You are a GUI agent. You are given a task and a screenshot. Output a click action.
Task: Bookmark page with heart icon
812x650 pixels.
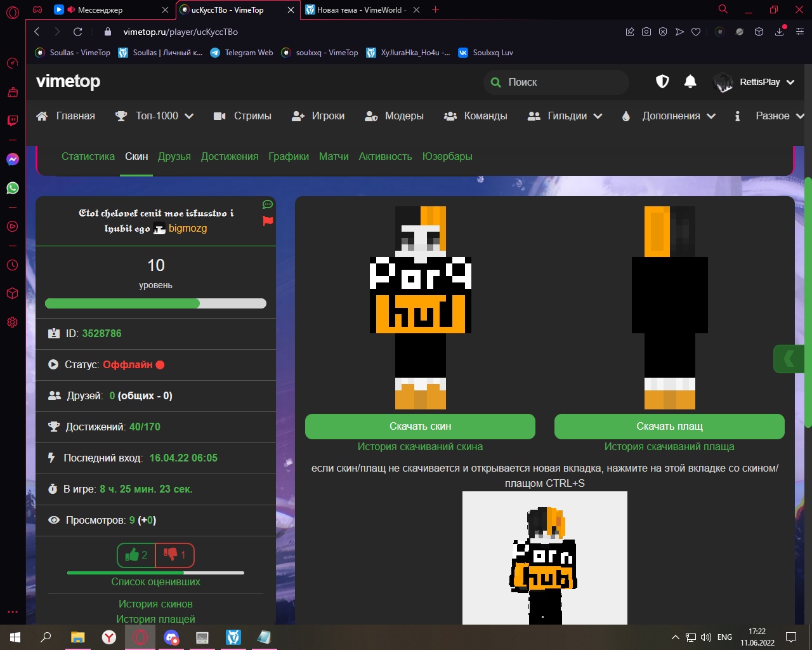696,32
